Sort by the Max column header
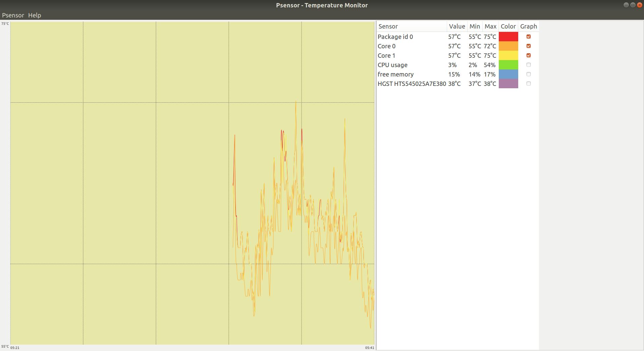644x351 pixels. pyautogui.click(x=490, y=26)
